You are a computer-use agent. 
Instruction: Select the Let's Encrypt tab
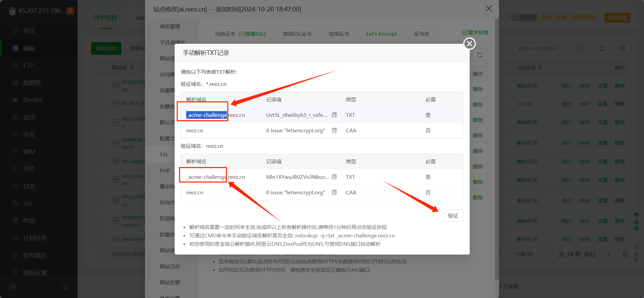point(381,34)
